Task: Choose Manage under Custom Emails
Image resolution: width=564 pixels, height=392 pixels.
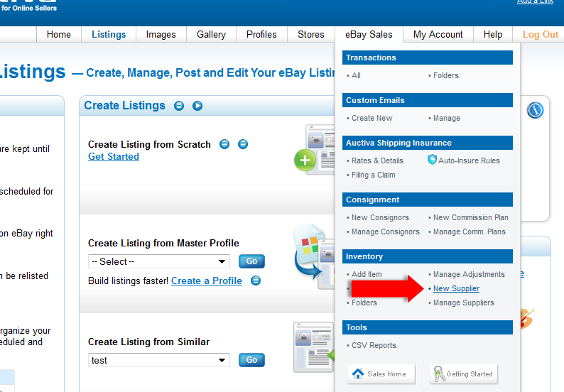Action: coord(447,118)
